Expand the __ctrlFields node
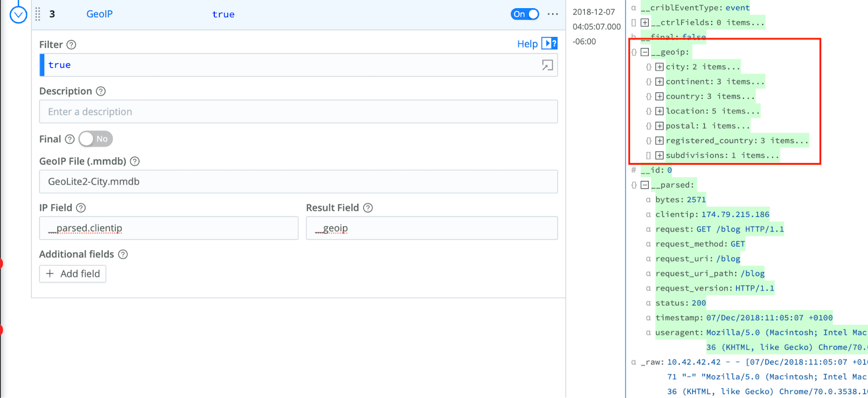The width and height of the screenshot is (868, 398). [644, 23]
